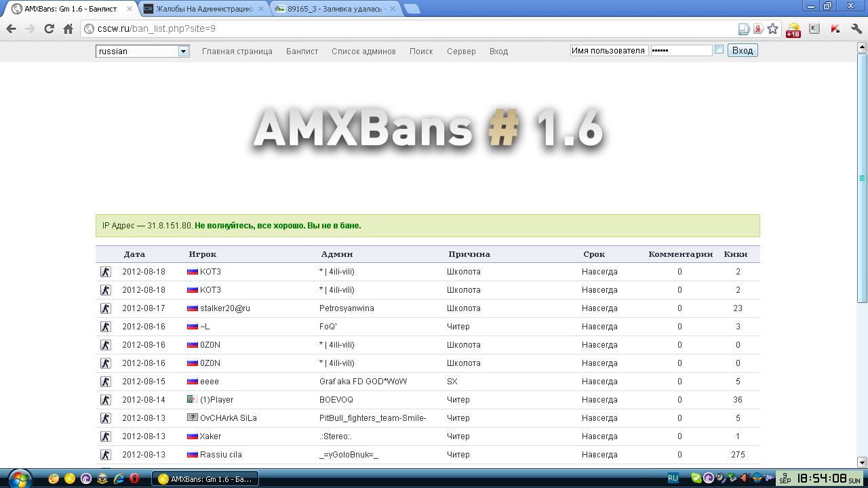The image size is (868, 488).
Task: Click player name Rassiu cila
Action: (221, 455)
